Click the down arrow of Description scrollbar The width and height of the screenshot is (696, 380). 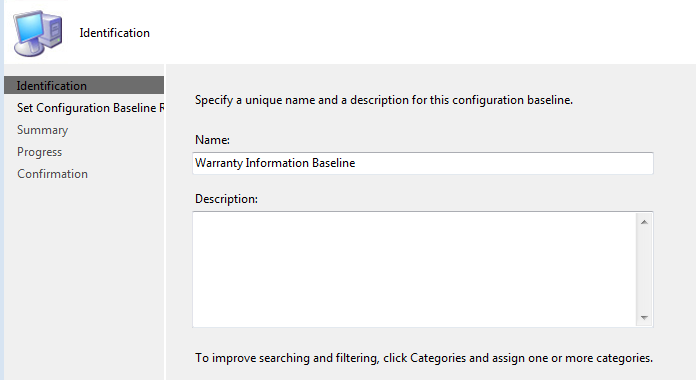coord(644,318)
